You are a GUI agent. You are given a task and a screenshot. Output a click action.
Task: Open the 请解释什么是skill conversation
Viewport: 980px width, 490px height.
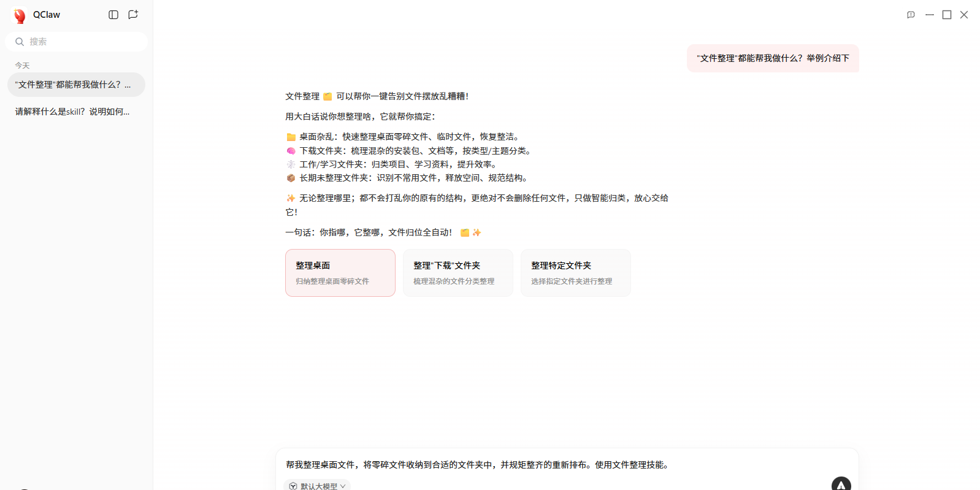(x=76, y=112)
